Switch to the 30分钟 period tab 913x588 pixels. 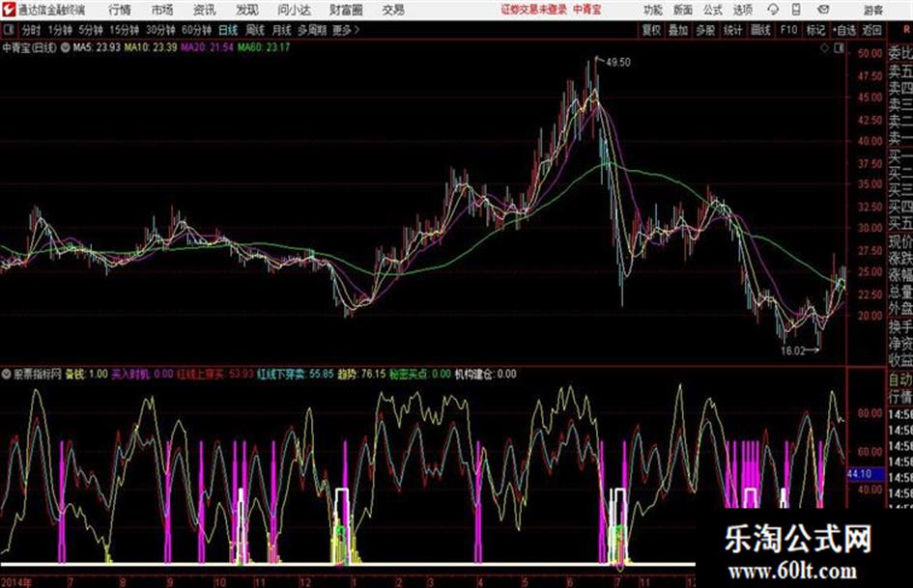point(160,30)
